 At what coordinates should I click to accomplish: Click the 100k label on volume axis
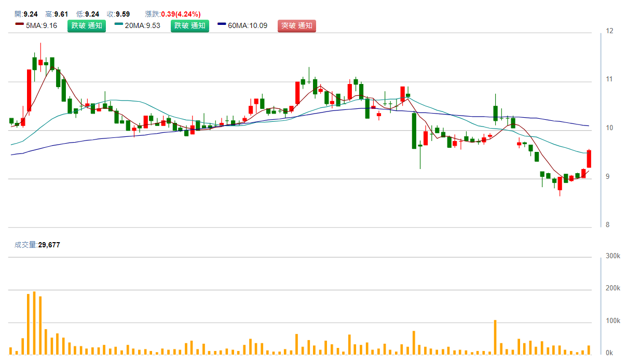(x=613, y=321)
